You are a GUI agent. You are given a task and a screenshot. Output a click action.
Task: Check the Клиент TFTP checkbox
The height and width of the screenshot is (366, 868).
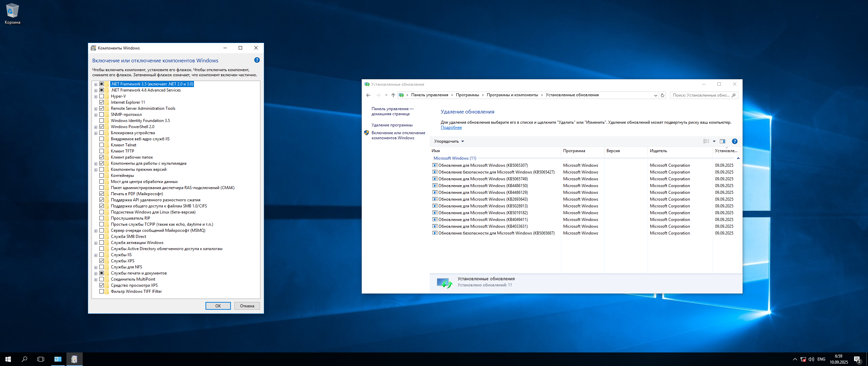[101, 151]
